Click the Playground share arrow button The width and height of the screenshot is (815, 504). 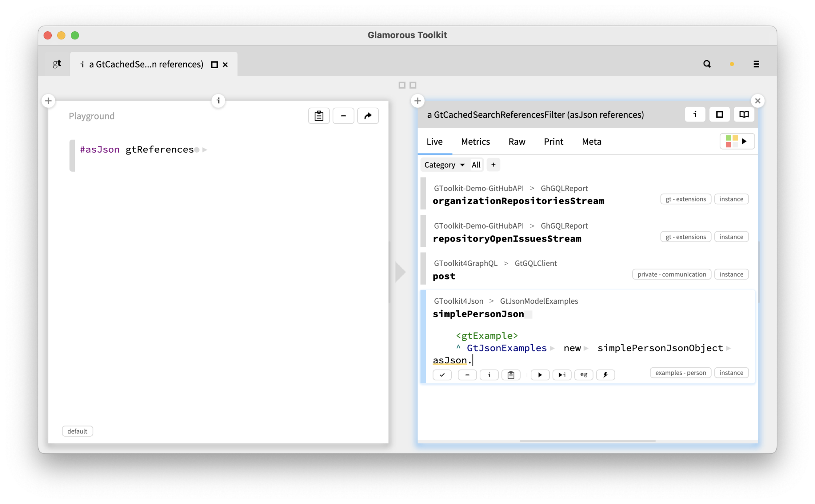[368, 116]
